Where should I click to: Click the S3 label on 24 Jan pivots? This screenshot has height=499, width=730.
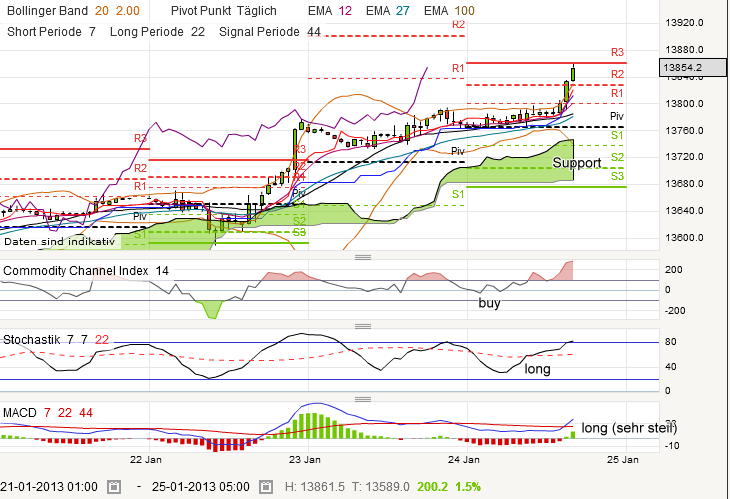617,176
